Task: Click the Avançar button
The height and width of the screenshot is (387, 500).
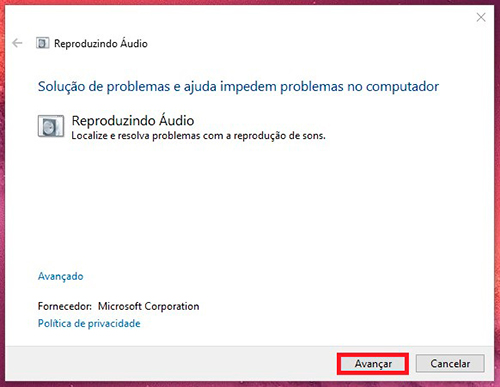Action: 373,364
